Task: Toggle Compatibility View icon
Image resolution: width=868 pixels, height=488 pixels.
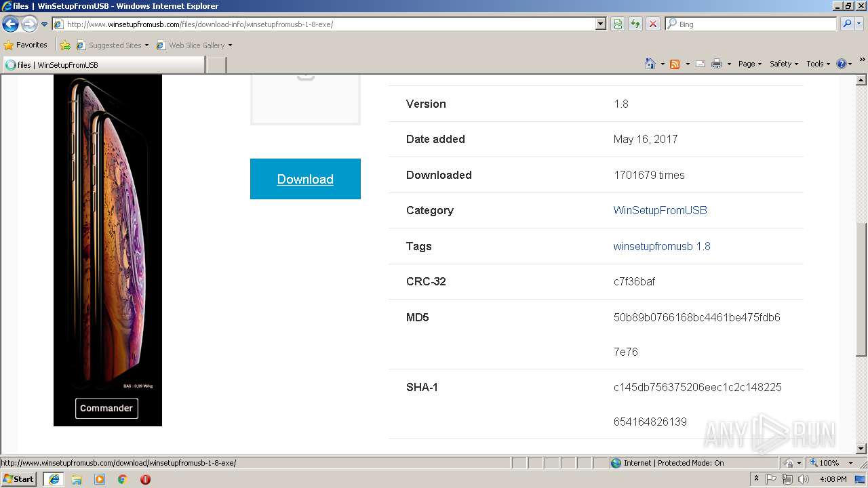Action: 618,24
